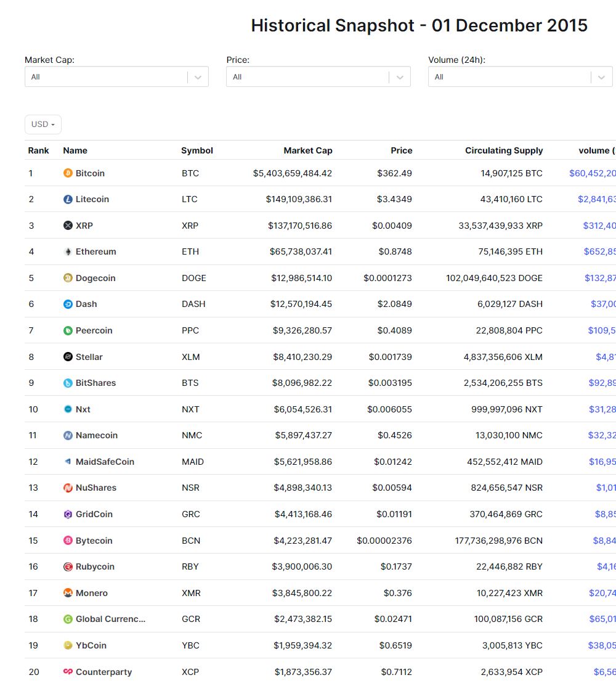Sort table by Market Cap column header
616x683 pixels.
pos(308,150)
